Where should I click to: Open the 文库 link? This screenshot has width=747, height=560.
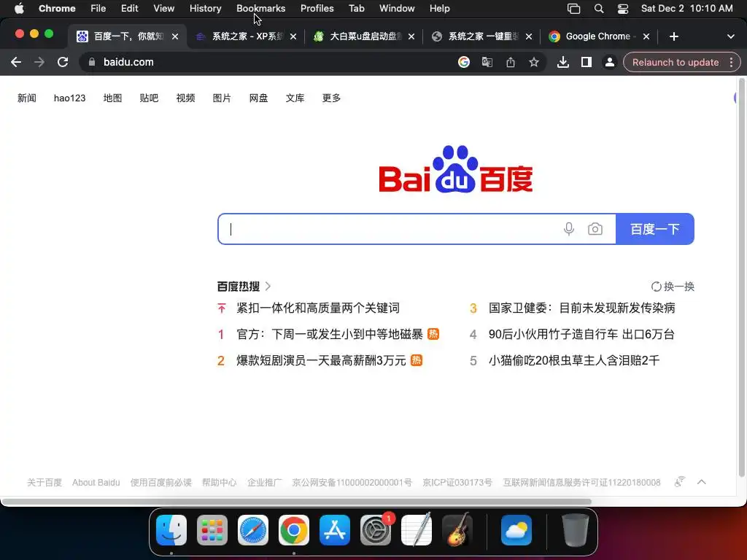(x=295, y=98)
